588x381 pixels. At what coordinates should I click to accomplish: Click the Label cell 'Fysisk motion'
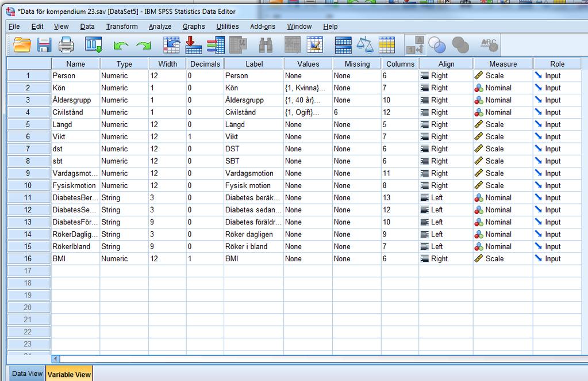tap(254, 185)
